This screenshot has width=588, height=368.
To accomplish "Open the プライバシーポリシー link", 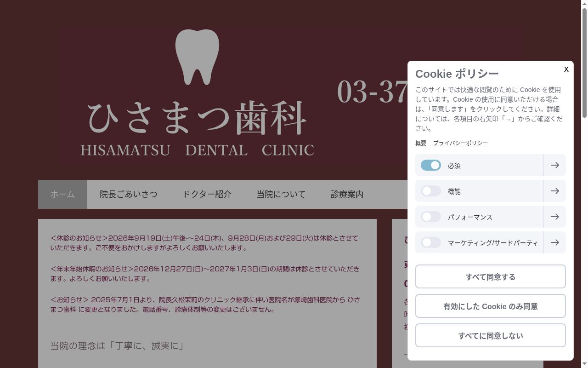I will point(460,143).
